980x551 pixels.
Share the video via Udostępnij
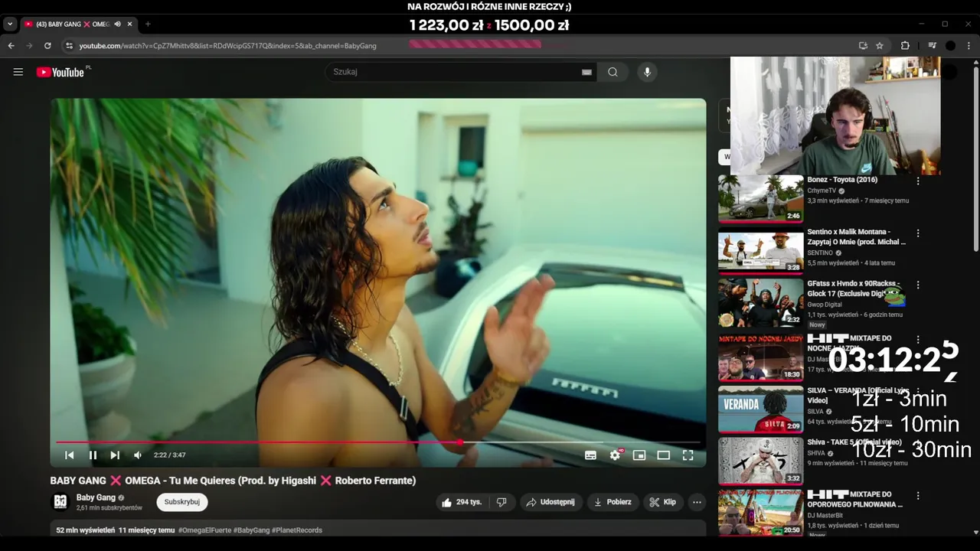tap(550, 502)
